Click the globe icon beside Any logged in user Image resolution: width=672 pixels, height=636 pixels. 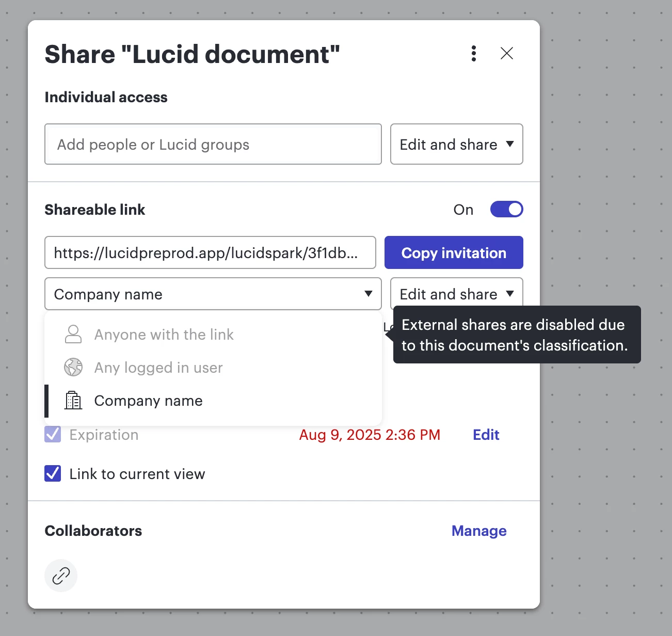click(x=73, y=368)
